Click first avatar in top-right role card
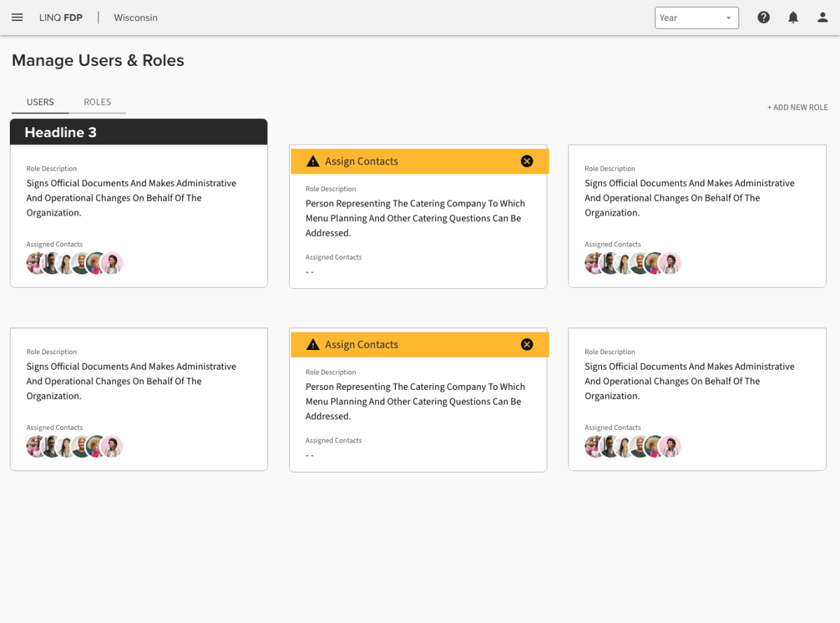840x623 pixels. 594,263
